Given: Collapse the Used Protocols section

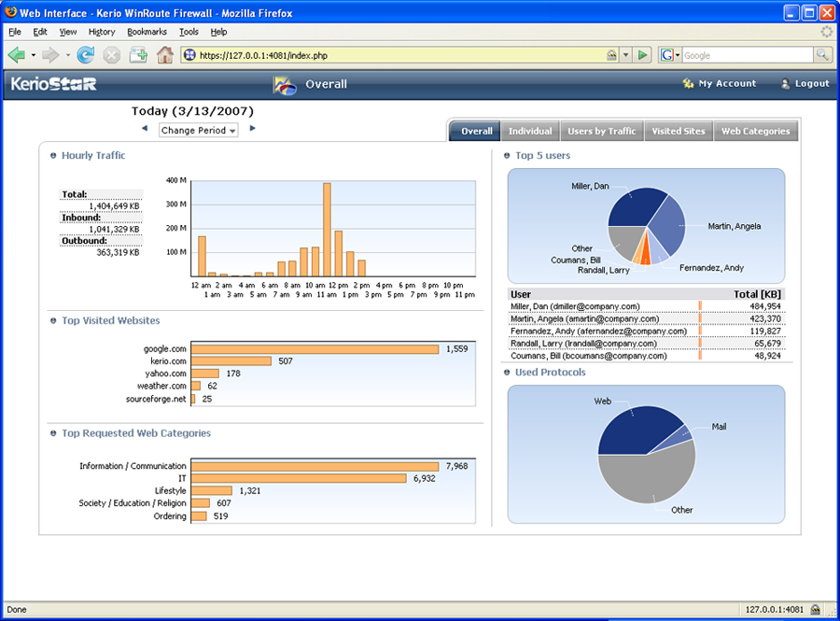Looking at the screenshot, I should (x=507, y=373).
